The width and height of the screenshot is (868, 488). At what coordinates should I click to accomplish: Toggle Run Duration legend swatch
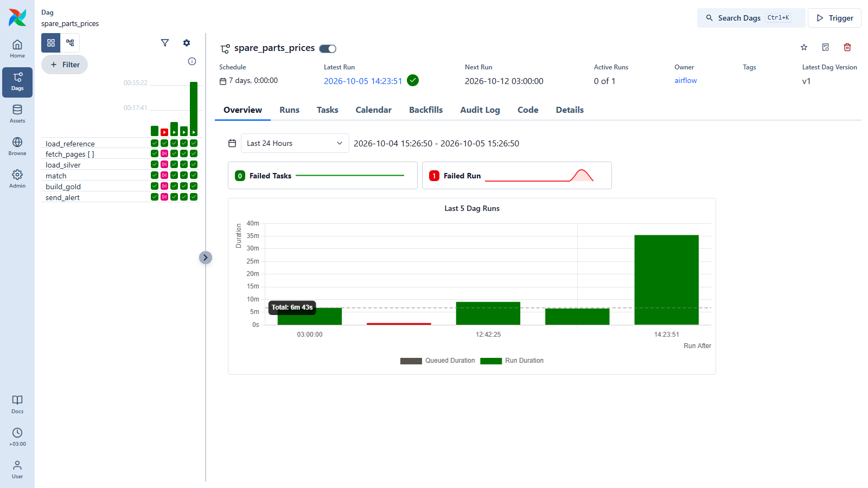491,361
